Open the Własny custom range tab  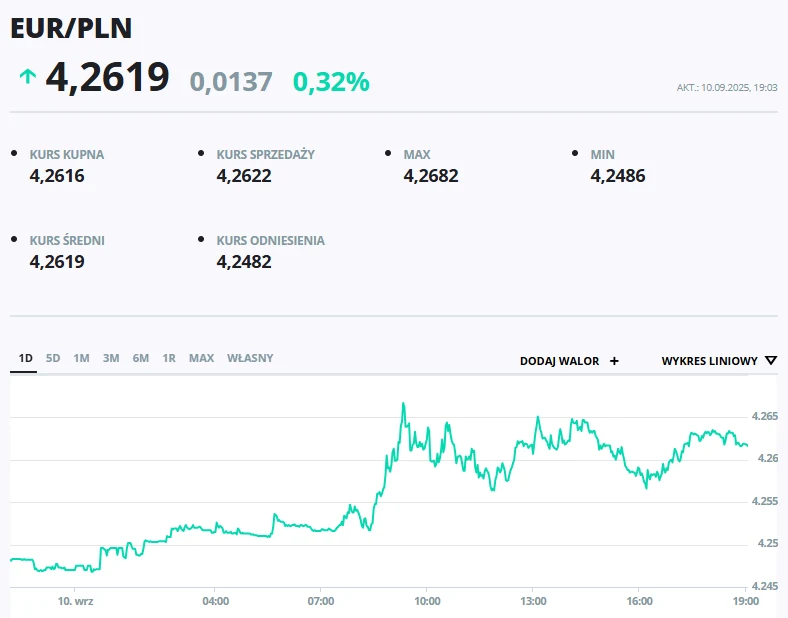pos(250,358)
